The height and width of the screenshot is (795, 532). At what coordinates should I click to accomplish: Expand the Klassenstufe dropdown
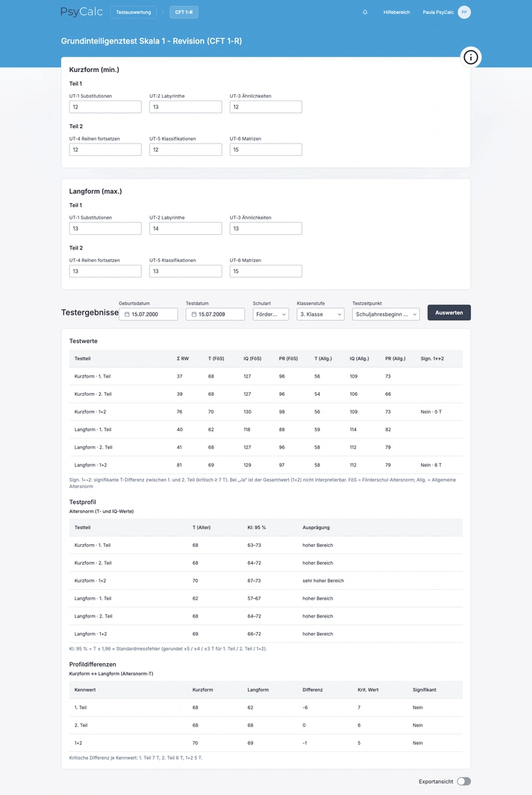pyautogui.click(x=321, y=315)
